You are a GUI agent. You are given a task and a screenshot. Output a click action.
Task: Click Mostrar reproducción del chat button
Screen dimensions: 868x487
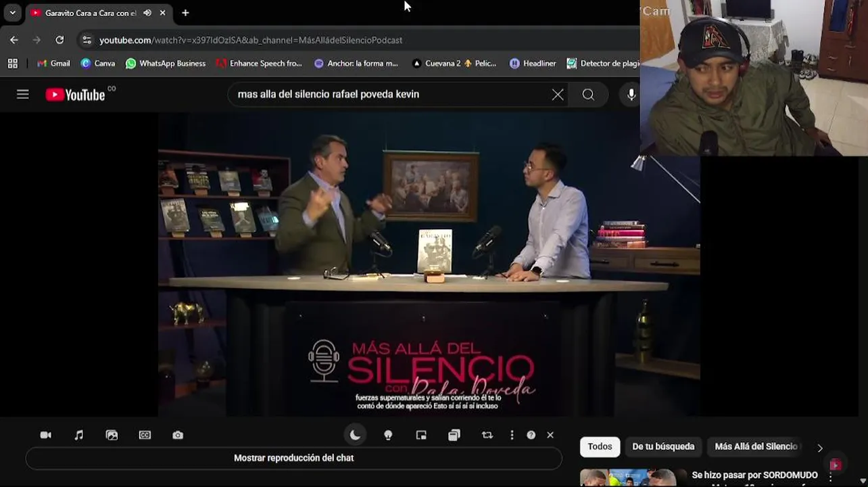tap(293, 458)
